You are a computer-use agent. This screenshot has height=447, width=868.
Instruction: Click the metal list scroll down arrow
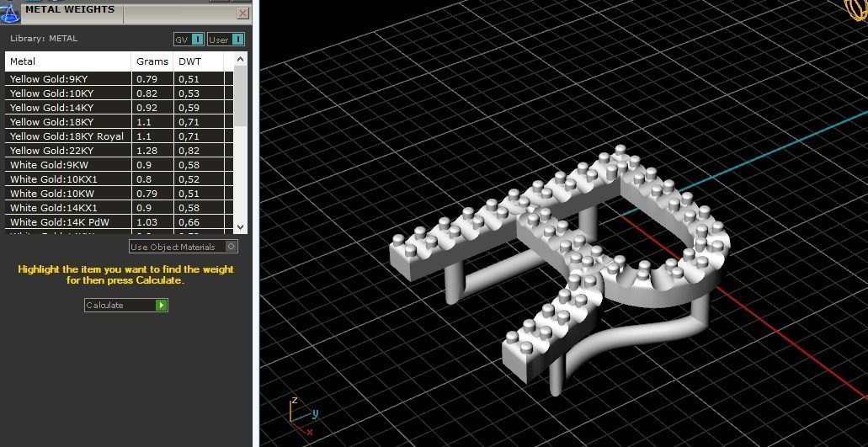point(240,226)
